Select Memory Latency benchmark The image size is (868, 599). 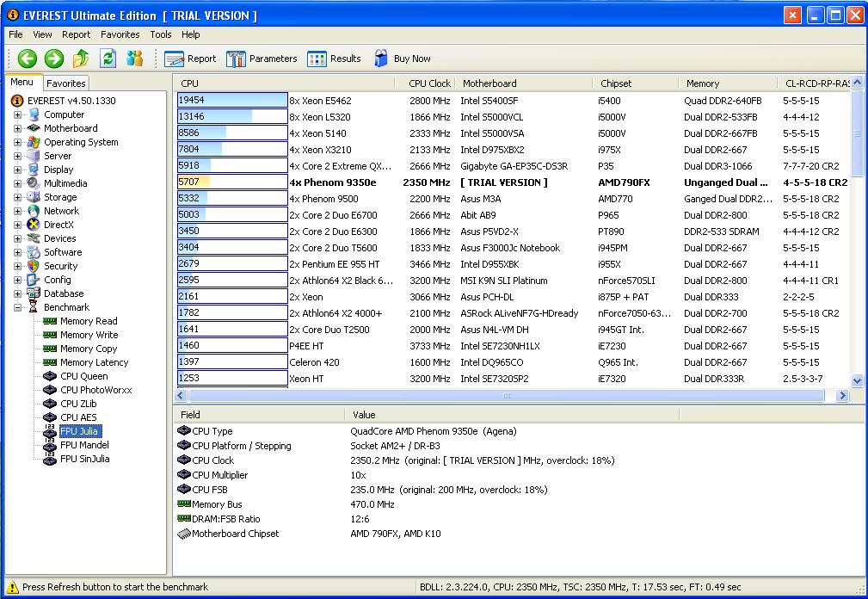94,362
